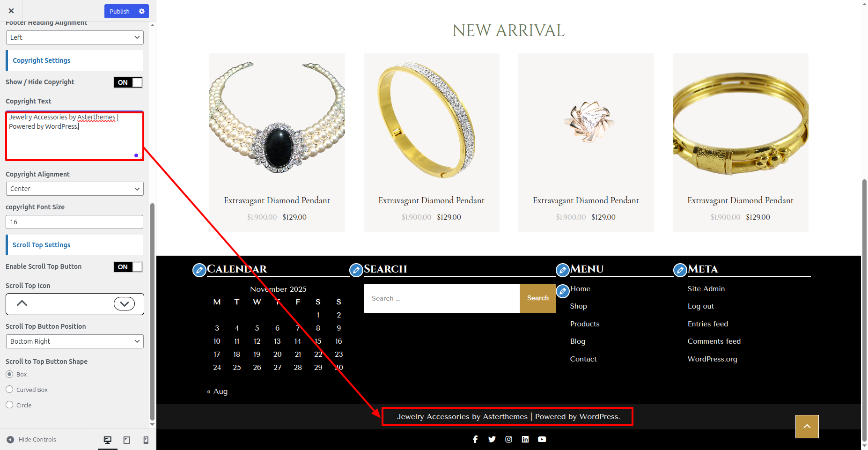Switch to tablet preview device icon
The width and height of the screenshot is (868, 450).
[126, 440]
